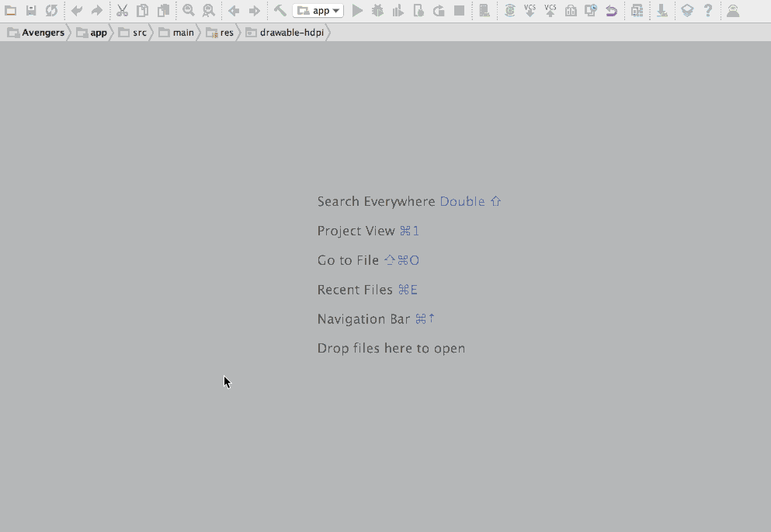Stop the running application
Image resolution: width=771 pixels, height=532 pixels.
pos(459,10)
